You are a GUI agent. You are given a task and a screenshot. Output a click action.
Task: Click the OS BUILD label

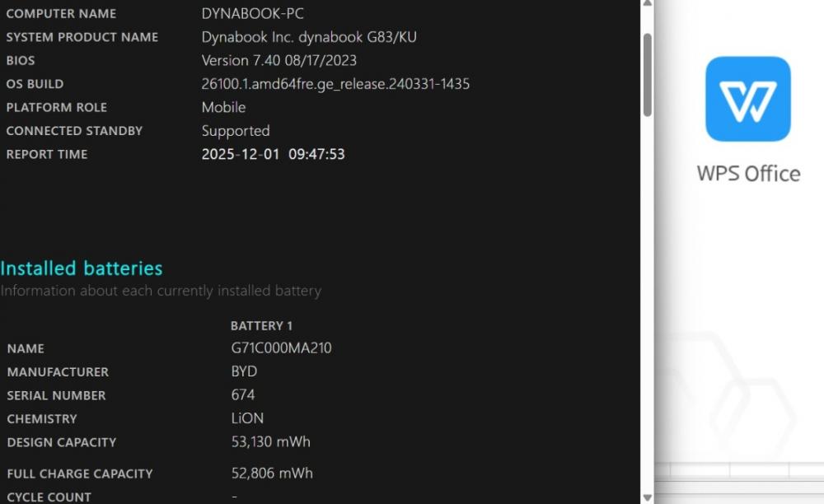tap(35, 84)
